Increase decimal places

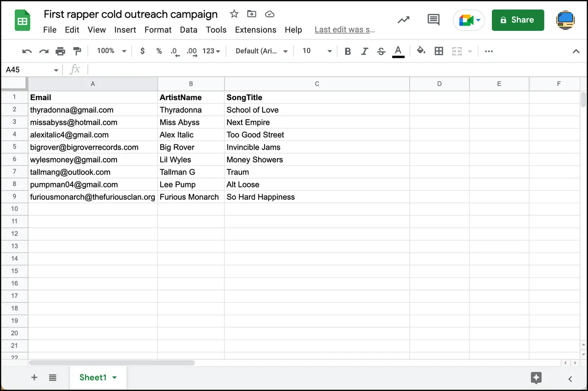click(192, 52)
